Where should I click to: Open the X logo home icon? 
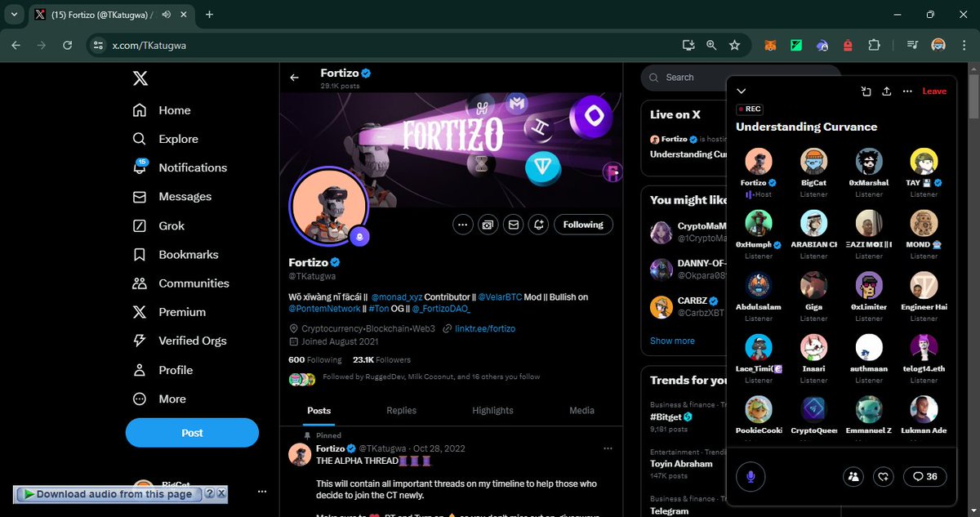point(140,78)
